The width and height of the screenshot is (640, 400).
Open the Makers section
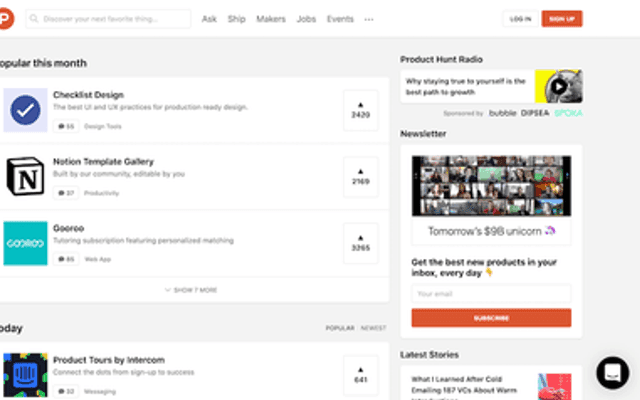click(271, 19)
